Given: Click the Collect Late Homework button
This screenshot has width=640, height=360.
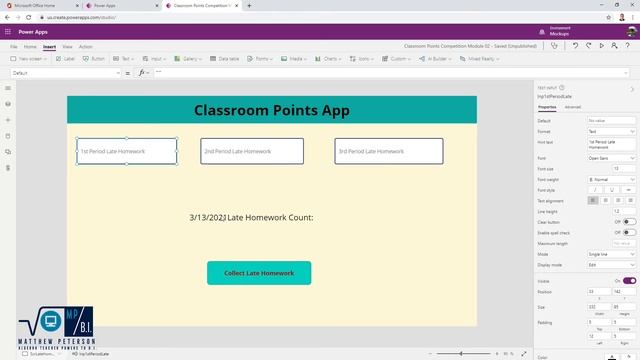Looking at the screenshot, I should [x=259, y=273].
